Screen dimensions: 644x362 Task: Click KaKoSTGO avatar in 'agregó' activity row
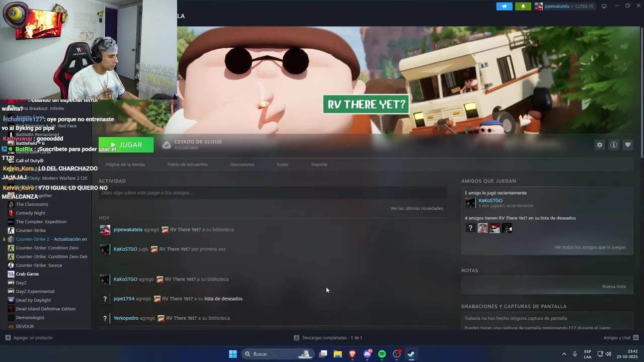tap(105, 280)
